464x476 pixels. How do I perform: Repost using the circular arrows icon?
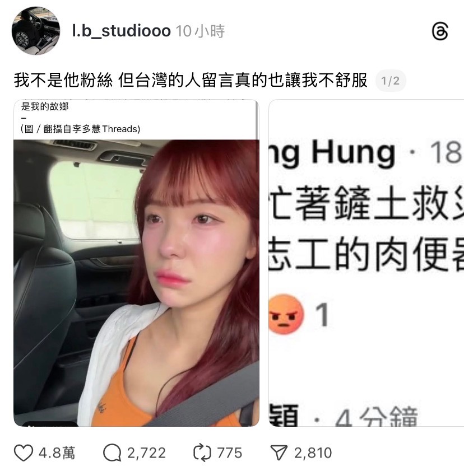point(202,453)
